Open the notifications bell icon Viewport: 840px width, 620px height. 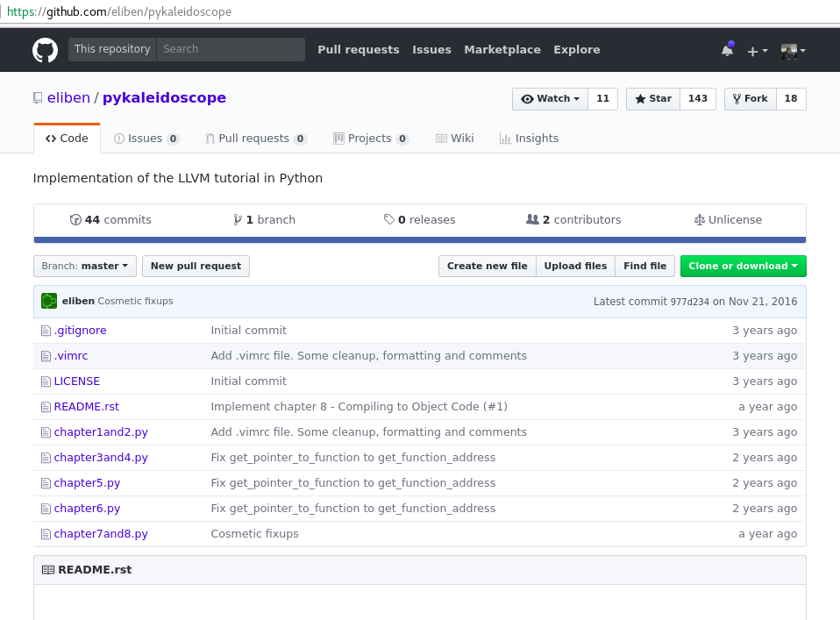point(727,50)
